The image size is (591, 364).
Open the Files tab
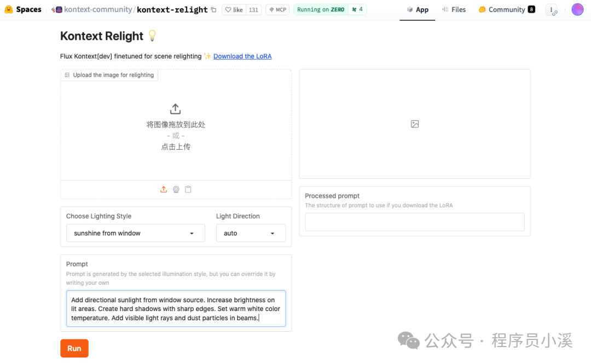coord(454,10)
